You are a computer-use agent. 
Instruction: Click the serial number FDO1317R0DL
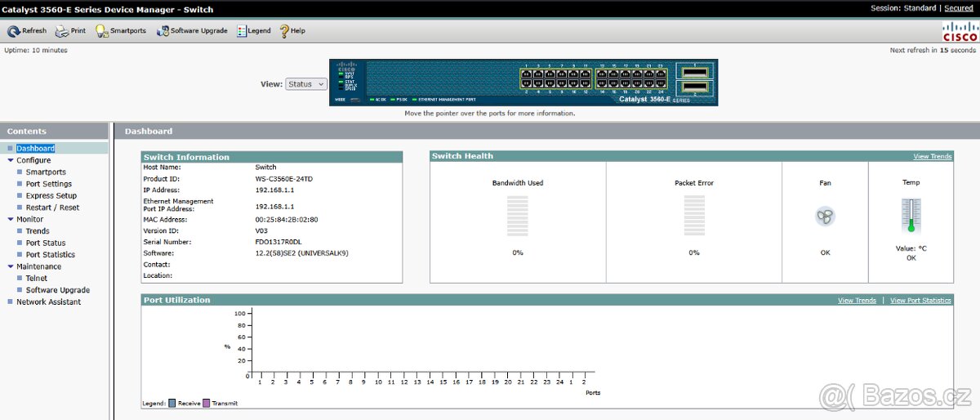(278, 243)
